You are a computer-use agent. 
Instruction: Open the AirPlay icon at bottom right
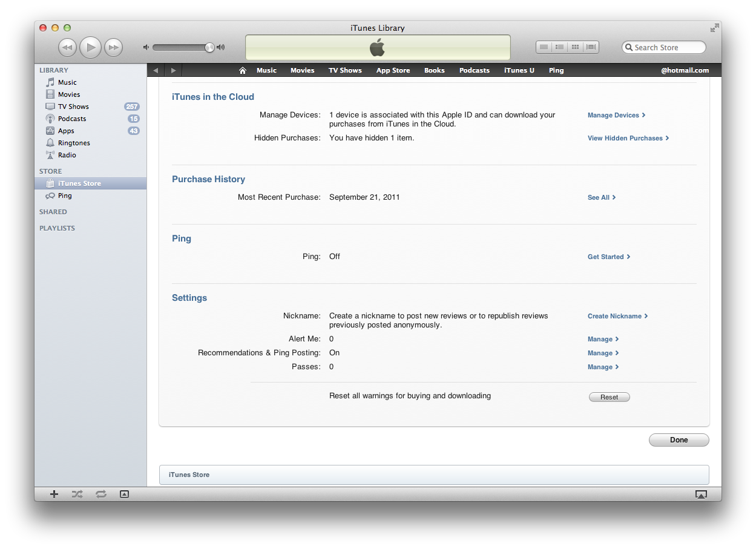coord(701,494)
